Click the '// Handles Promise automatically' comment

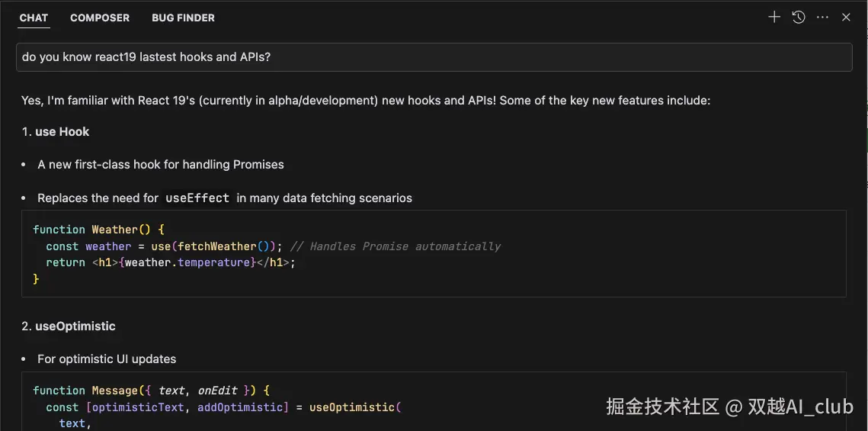tap(396, 246)
